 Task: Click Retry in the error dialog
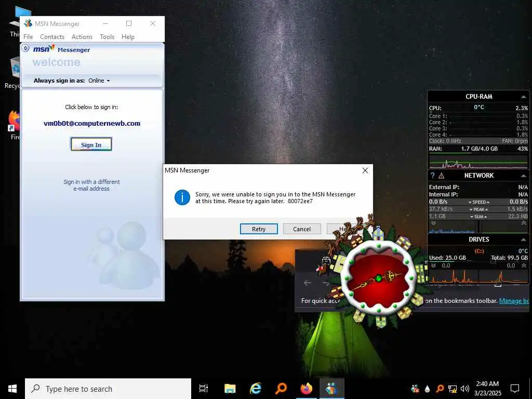coord(259,229)
